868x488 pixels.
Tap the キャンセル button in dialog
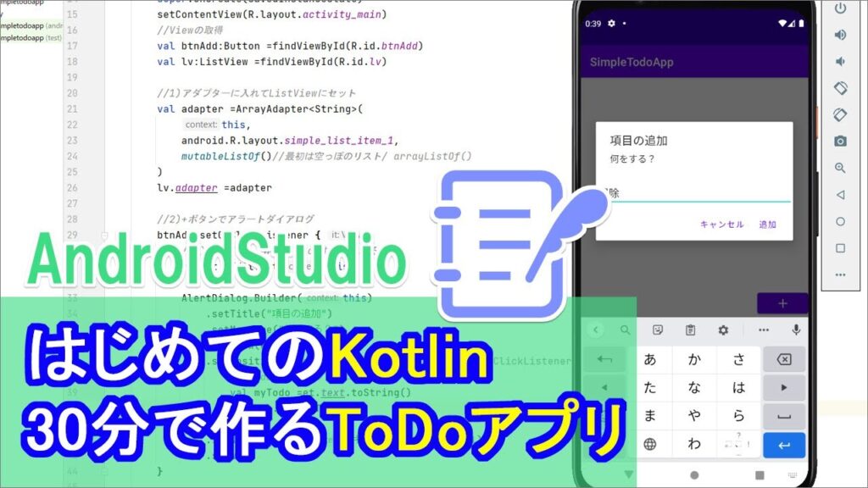pyautogui.click(x=722, y=224)
